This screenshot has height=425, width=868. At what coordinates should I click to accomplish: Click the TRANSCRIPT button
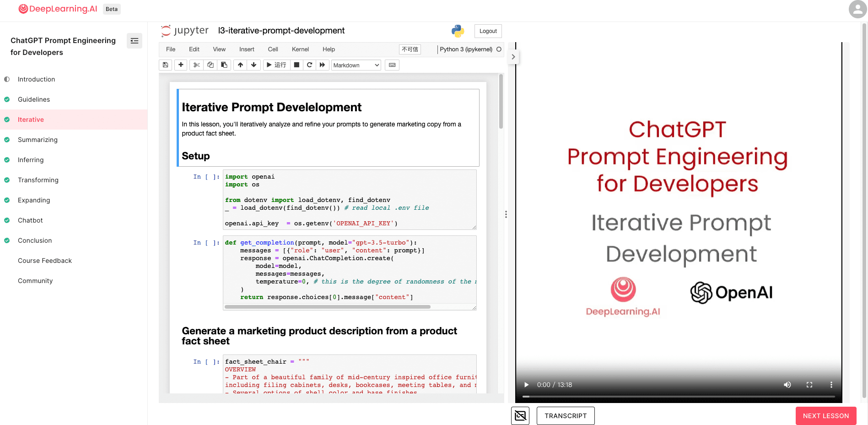click(566, 416)
